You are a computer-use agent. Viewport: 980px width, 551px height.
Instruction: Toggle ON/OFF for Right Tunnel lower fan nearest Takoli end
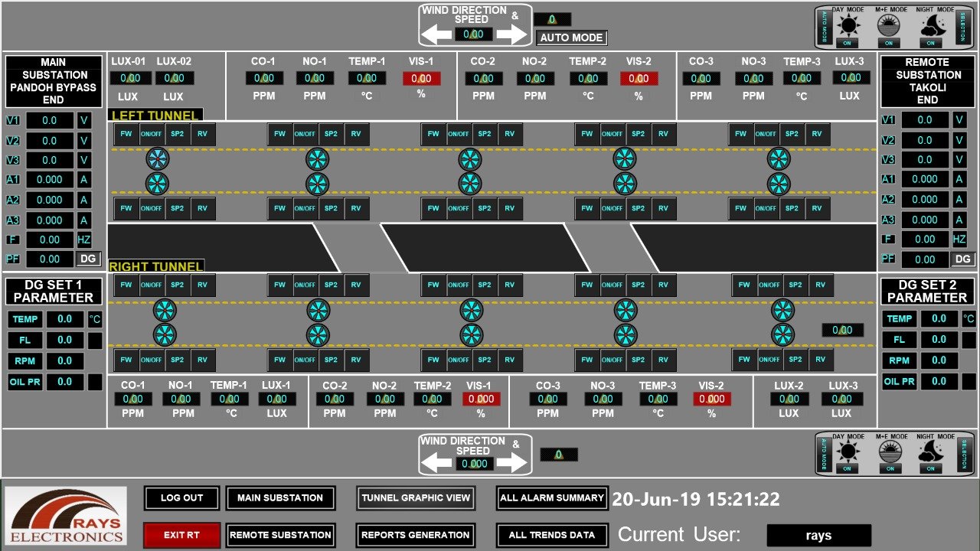tap(769, 359)
